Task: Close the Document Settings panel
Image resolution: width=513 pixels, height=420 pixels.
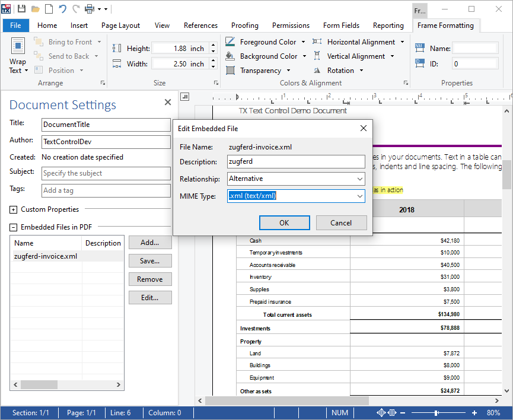Action: click(167, 103)
